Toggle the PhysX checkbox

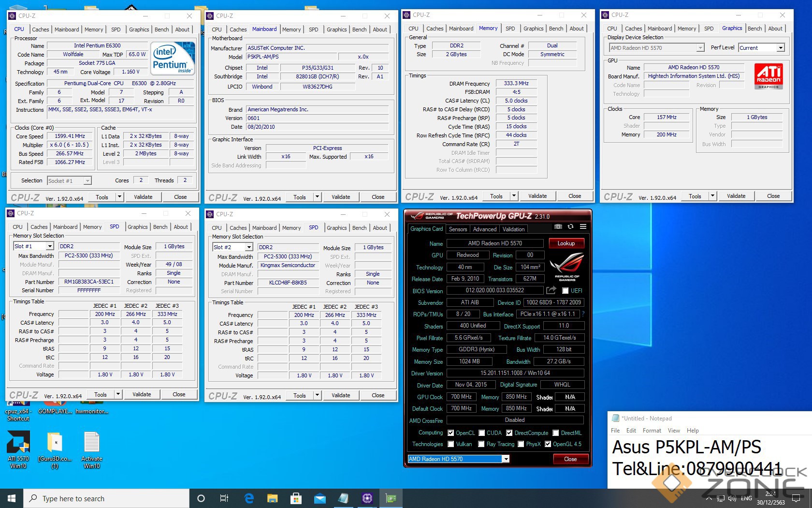pos(521,444)
